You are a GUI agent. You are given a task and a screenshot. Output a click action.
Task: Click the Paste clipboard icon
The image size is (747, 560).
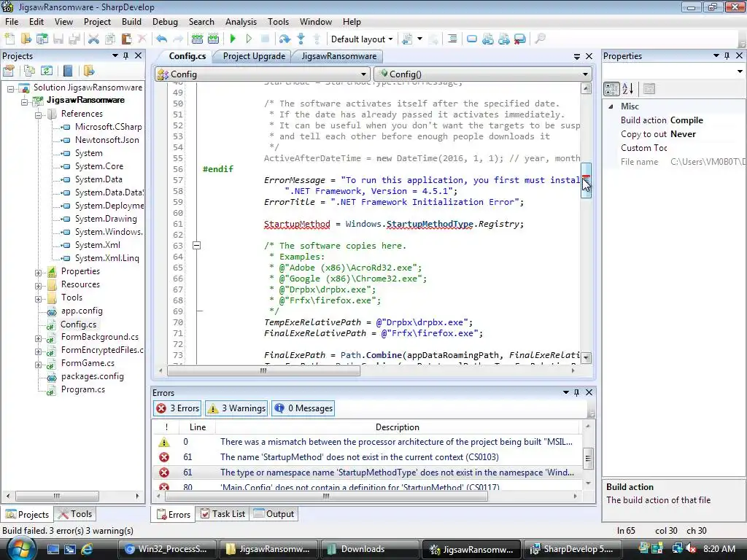(126, 39)
